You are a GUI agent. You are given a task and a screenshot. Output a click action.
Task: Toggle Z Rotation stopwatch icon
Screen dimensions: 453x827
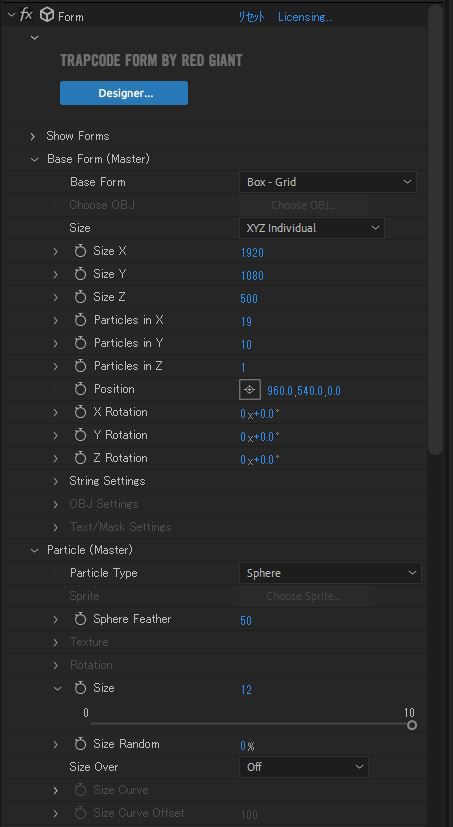click(x=80, y=458)
